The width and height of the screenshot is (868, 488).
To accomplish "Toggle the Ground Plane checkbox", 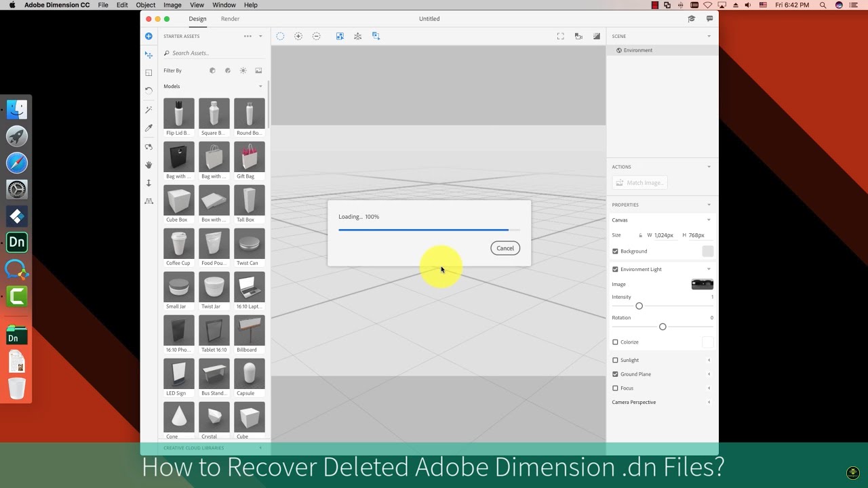I will 615,374.
